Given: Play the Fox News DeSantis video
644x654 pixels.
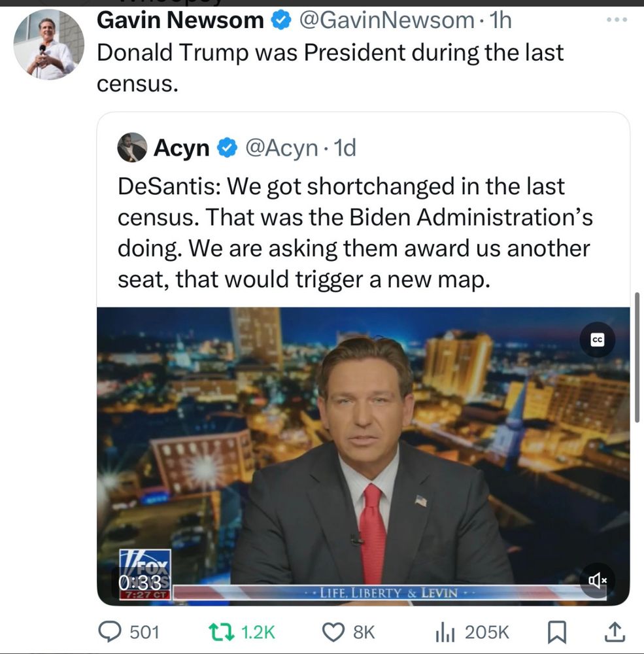Looking at the screenshot, I should (364, 456).
